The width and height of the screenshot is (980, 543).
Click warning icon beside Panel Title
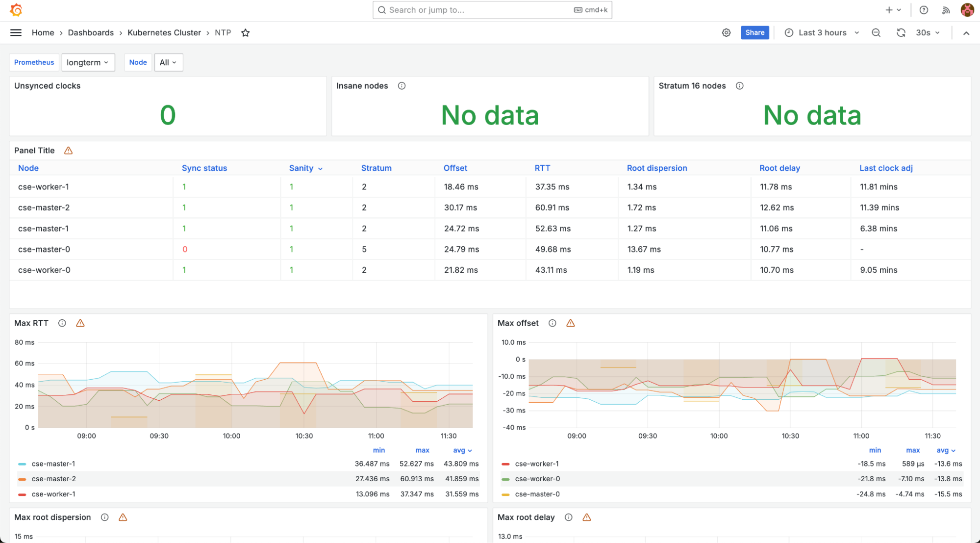click(x=68, y=151)
